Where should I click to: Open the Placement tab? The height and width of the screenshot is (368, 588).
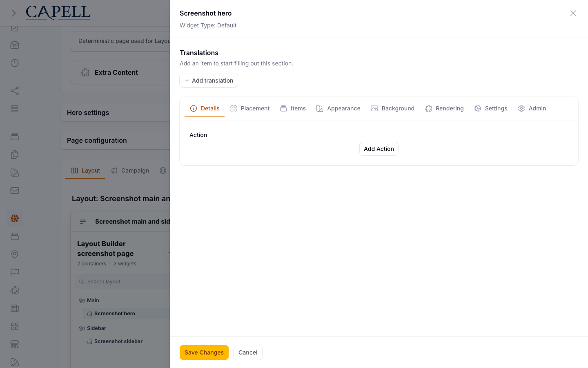coord(250,108)
